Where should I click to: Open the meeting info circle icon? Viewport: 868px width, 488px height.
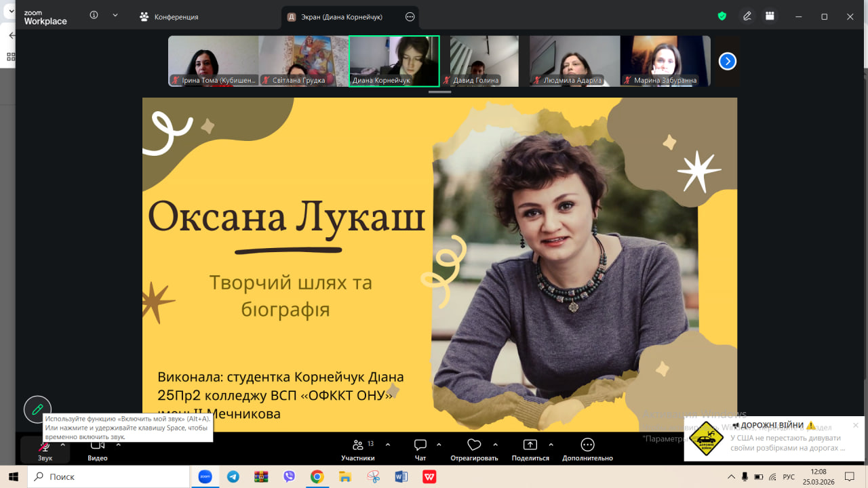coord(94,16)
